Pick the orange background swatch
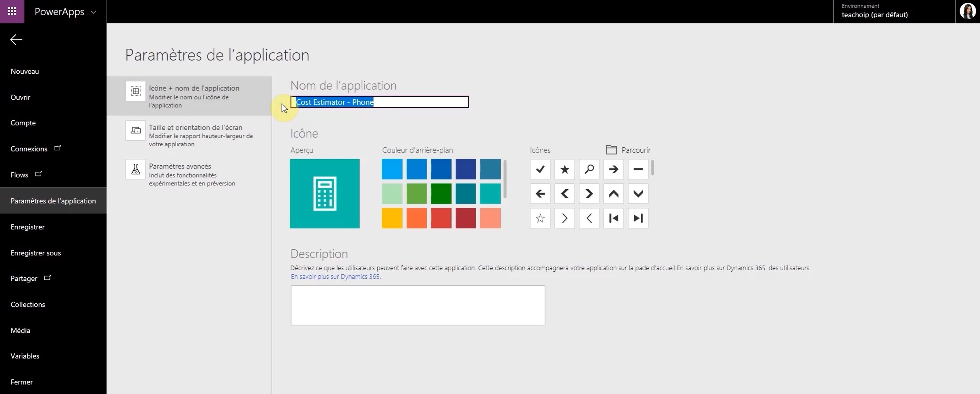The height and width of the screenshot is (394, 980). pos(417,218)
